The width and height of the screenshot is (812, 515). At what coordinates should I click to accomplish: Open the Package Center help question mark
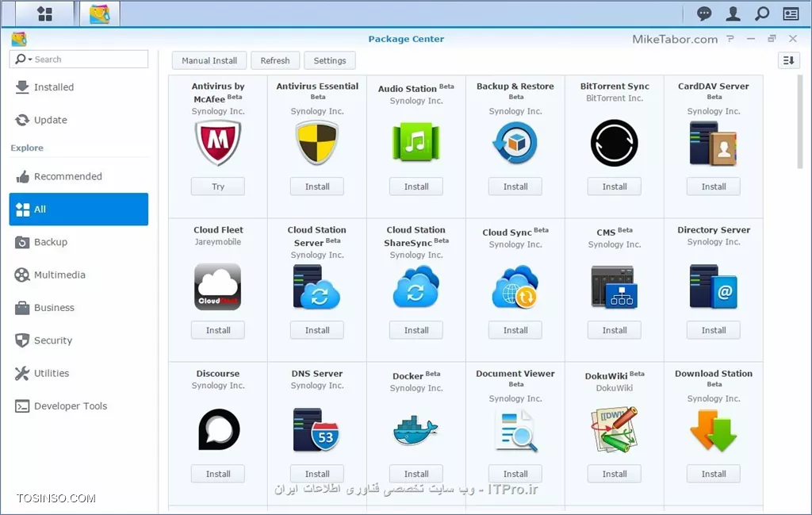pyautogui.click(x=730, y=39)
